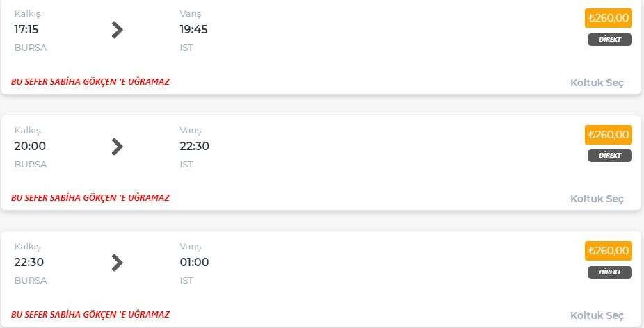Open Koltuk Seç on 22:30 departure

tap(597, 315)
